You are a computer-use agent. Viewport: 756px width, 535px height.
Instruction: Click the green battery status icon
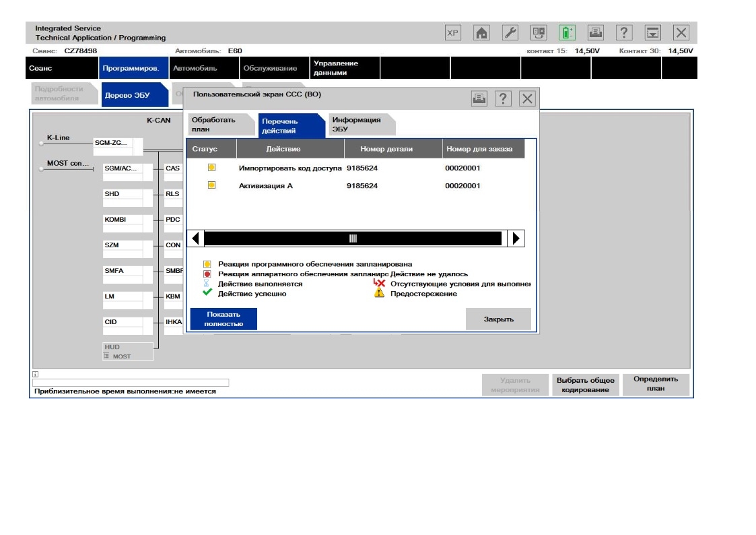pyautogui.click(x=567, y=33)
